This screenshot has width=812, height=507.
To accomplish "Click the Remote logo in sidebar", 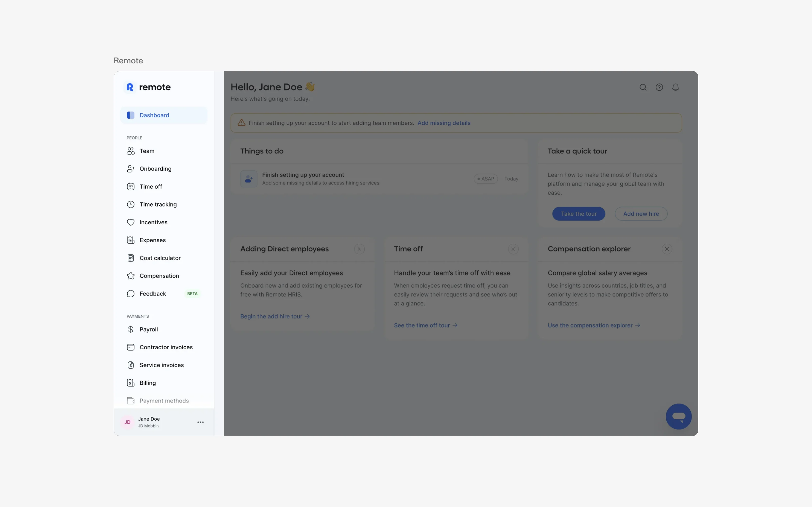I will (x=148, y=87).
